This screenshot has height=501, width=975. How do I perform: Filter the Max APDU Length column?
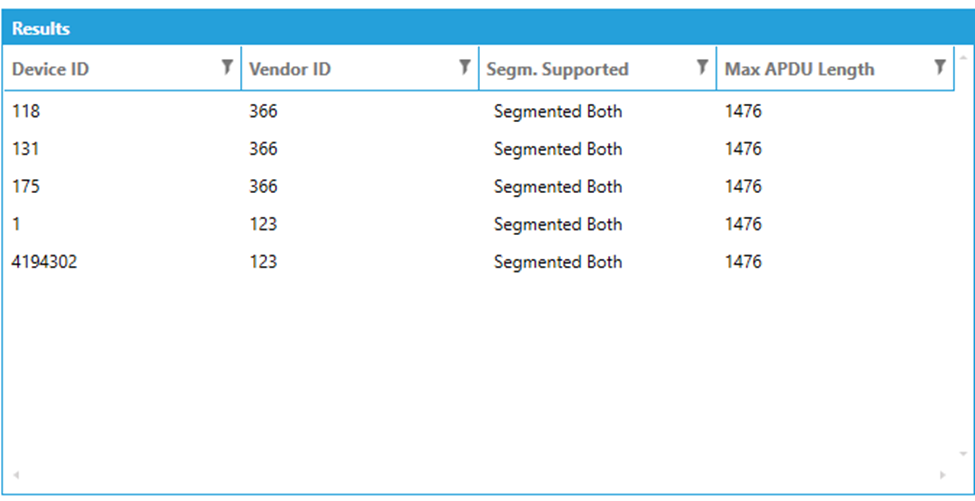coord(939,68)
